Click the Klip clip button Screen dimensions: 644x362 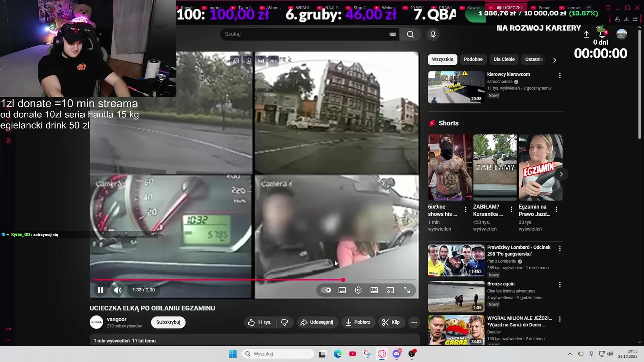click(391, 322)
